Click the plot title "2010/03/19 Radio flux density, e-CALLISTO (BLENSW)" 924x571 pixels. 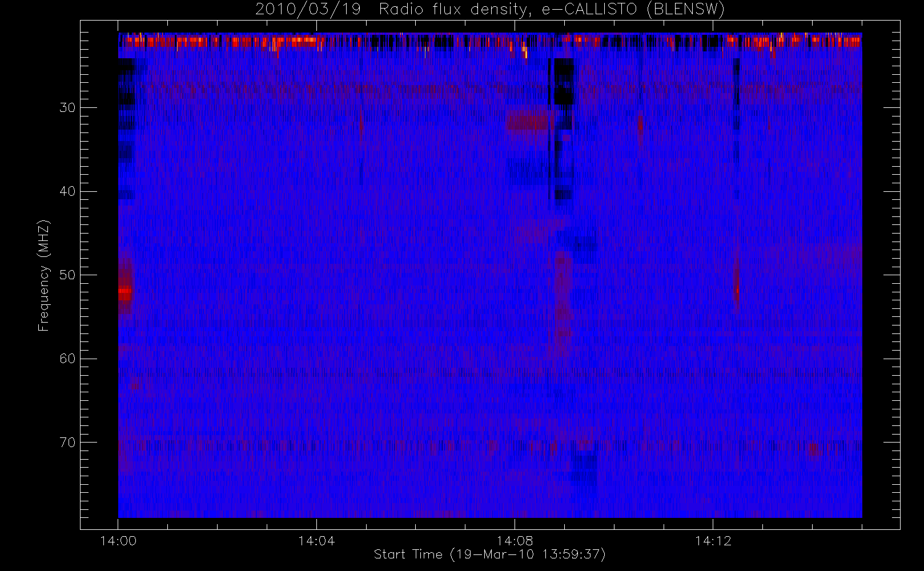point(489,10)
